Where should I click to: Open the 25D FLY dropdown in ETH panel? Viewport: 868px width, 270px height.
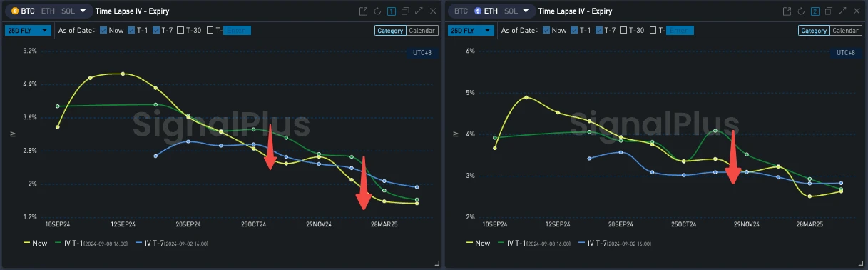[471, 31]
